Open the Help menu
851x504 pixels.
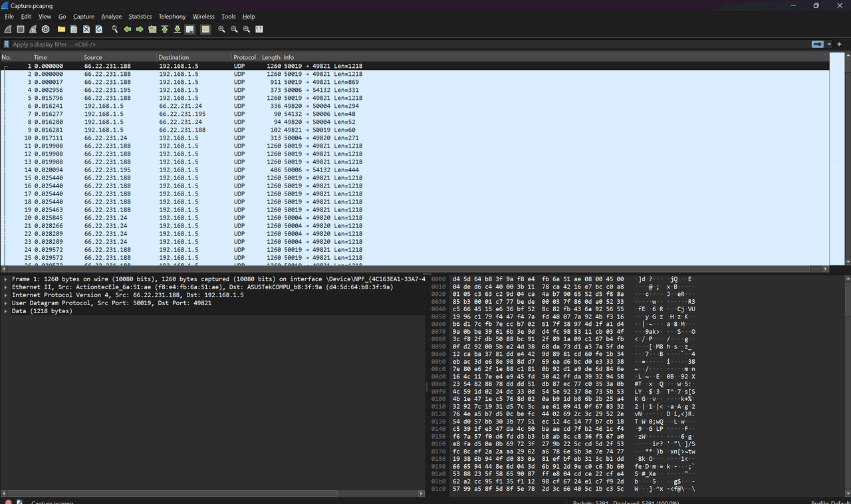point(249,17)
